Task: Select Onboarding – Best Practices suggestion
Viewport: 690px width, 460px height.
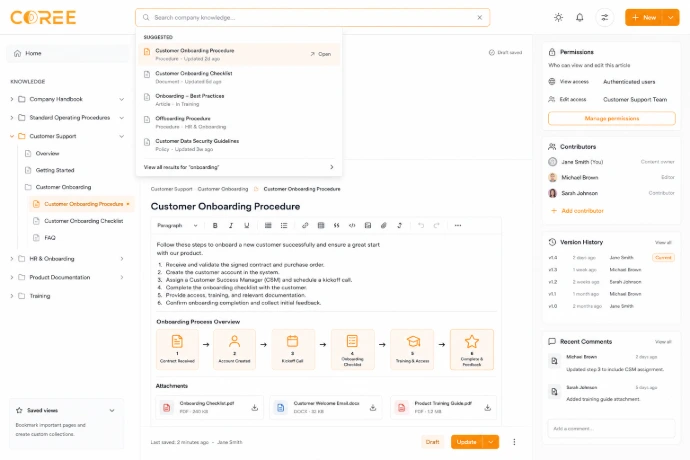Action: coord(239,99)
